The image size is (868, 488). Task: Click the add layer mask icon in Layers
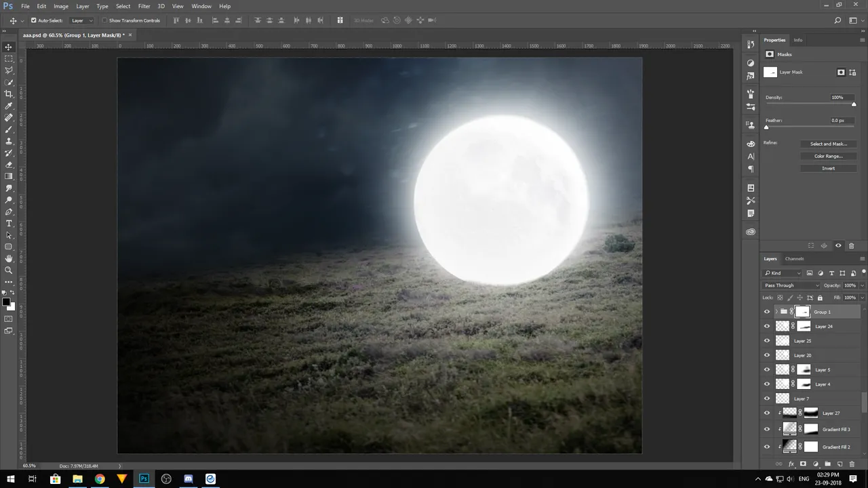point(803,464)
